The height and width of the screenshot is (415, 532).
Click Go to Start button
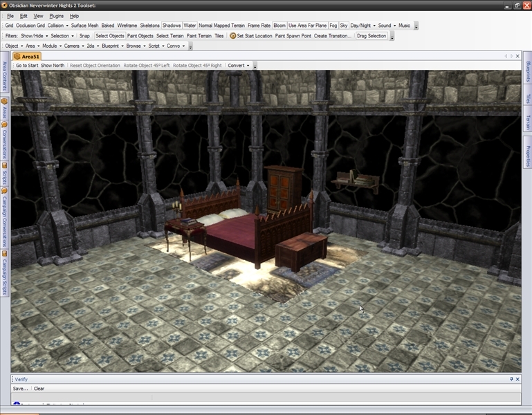point(27,66)
